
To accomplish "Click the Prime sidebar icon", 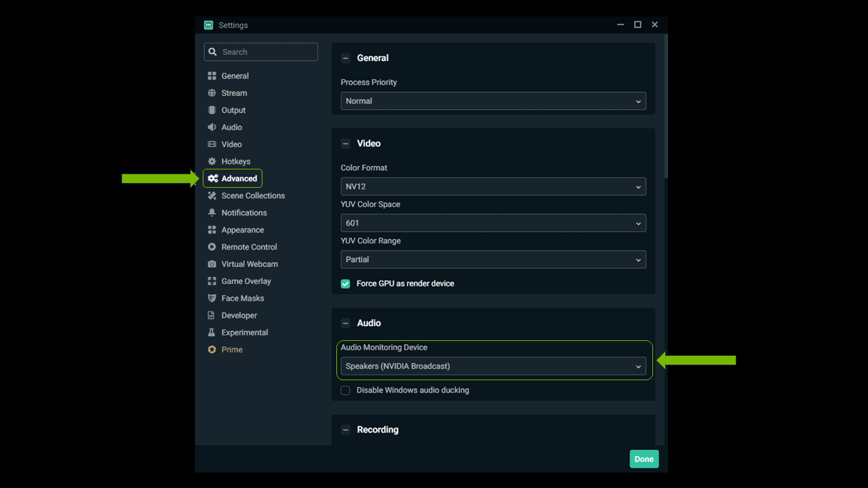I will [x=212, y=349].
